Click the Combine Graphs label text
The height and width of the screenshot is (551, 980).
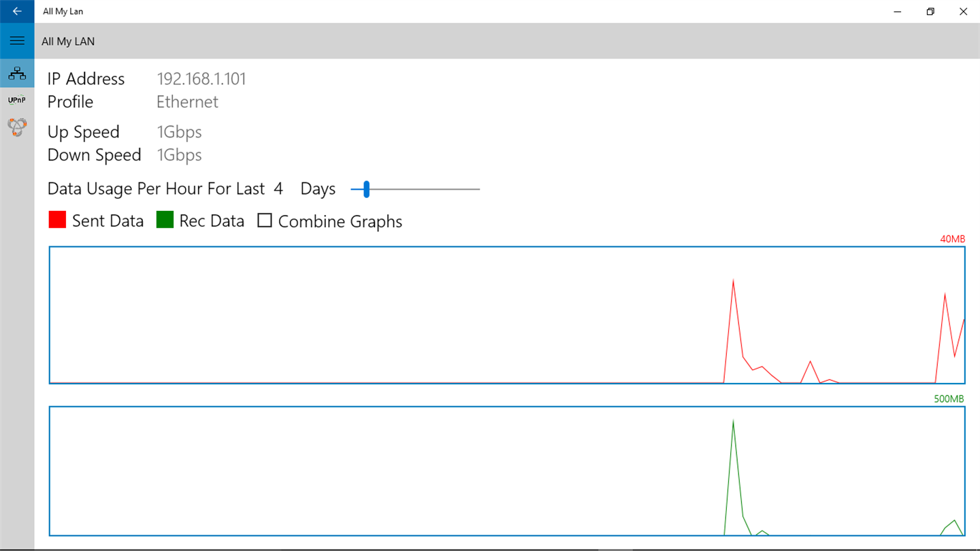340,221
